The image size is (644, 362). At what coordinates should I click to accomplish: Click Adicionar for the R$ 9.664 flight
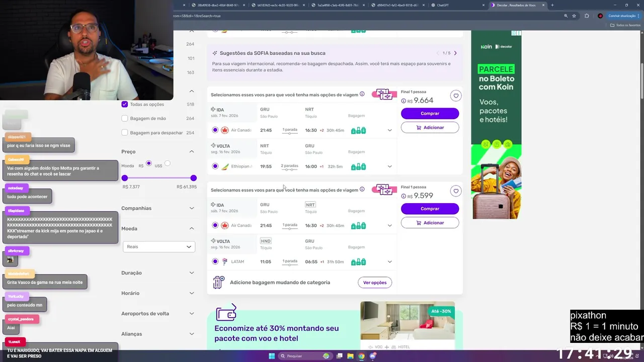[x=430, y=128]
